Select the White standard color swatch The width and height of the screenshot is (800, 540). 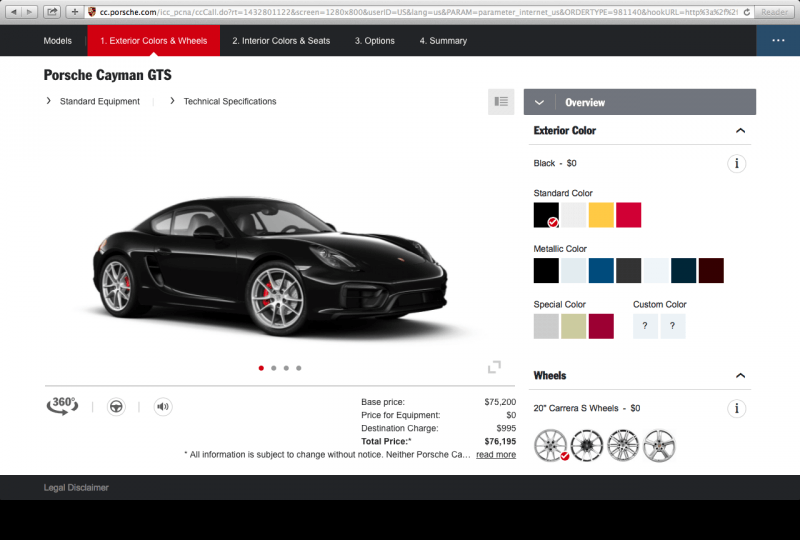point(574,215)
